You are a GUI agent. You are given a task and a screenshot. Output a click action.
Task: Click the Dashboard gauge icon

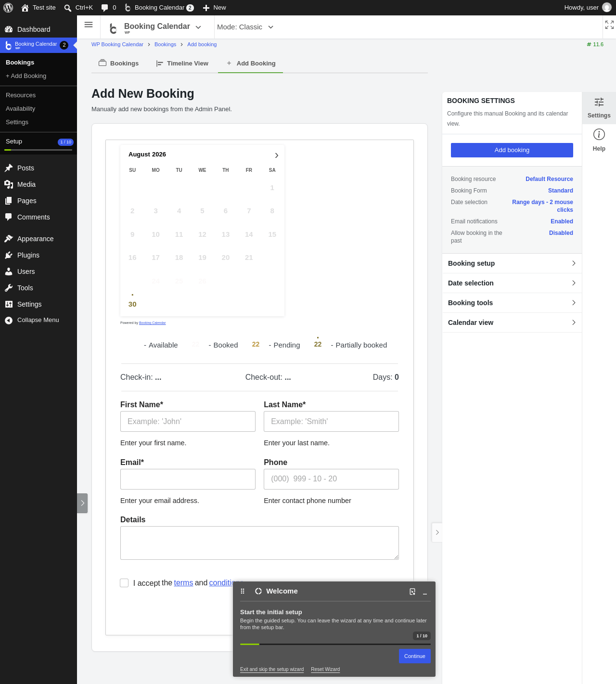[x=9, y=29]
